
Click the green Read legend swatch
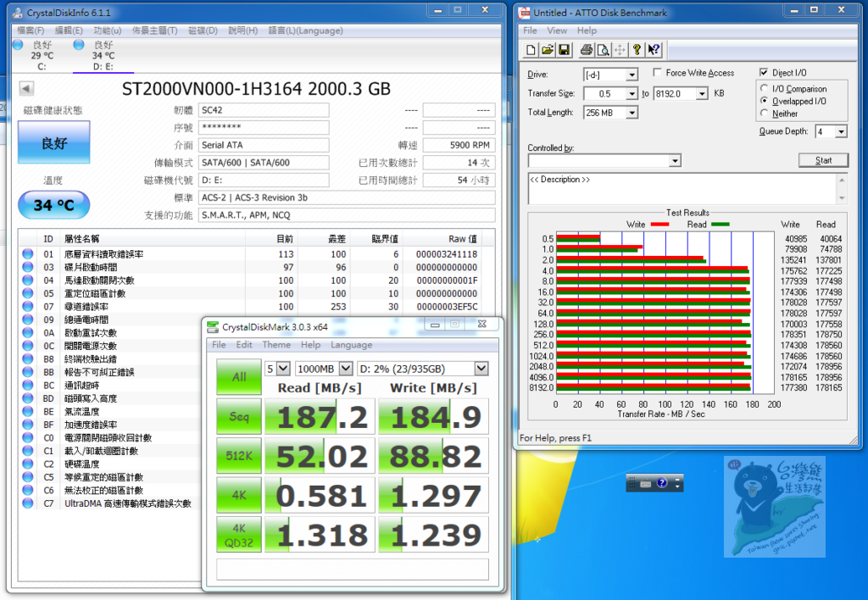tap(720, 225)
